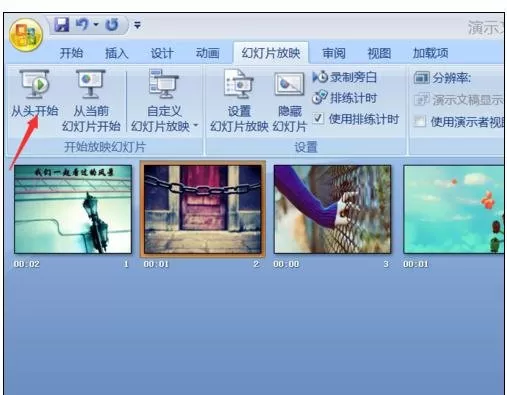507x395 pixels.
Task: Click the 00:02 timing under slide 1
Action: [26, 264]
